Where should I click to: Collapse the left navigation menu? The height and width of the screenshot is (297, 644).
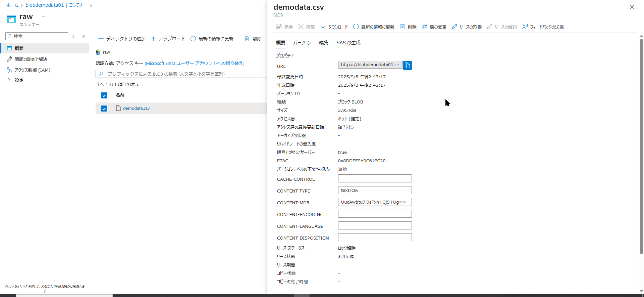coord(84,36)
